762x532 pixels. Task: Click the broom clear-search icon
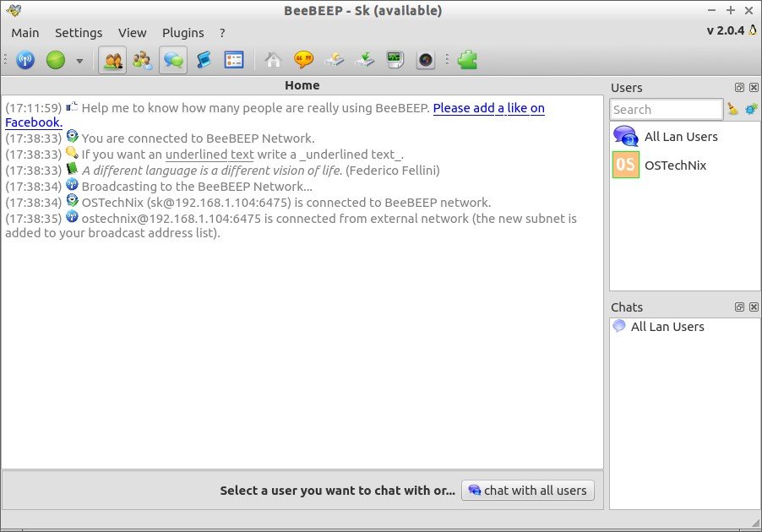pyautogui.click(x=732, y=110)
